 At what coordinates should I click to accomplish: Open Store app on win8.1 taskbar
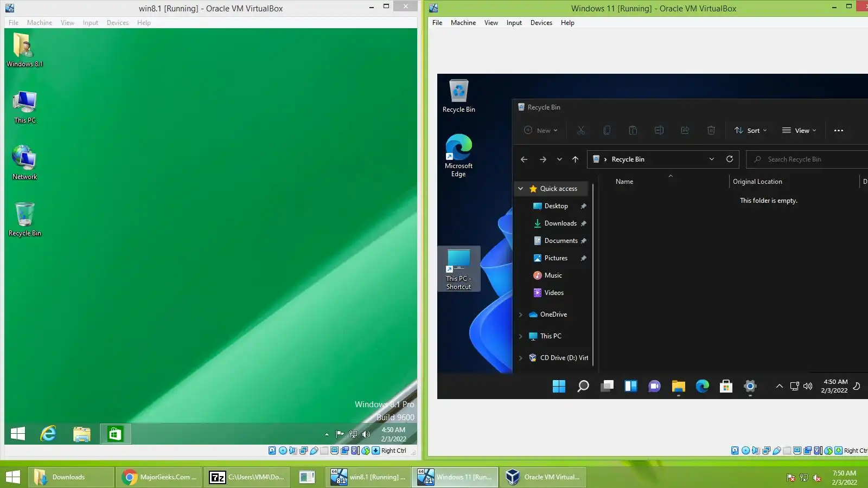click(115, 434)
